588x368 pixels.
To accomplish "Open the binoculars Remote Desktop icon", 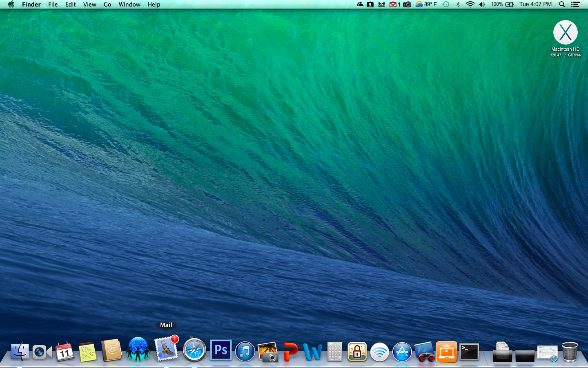I will coord(424,352).
